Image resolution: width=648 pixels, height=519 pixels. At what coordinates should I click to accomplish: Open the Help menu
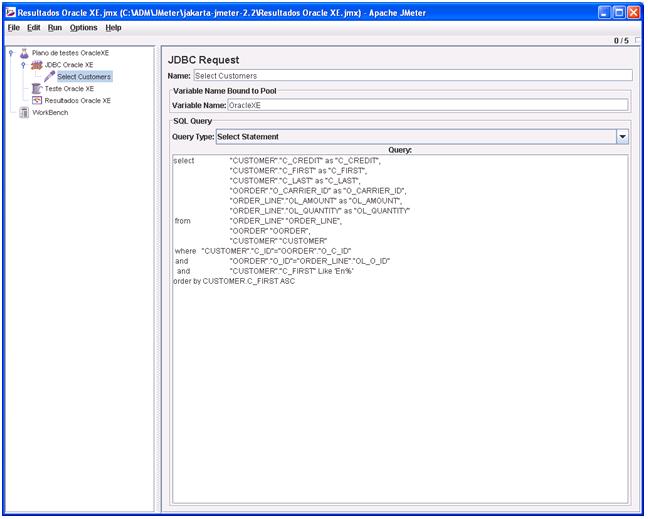pyautogui.click(x=114, y=27)
